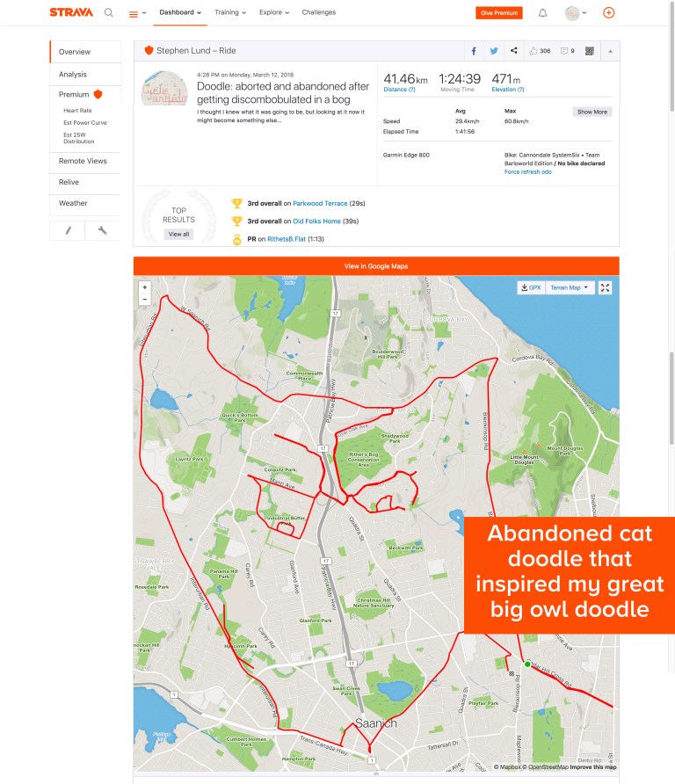Click the pencil edit icon
This screenshot has width=675, height=784.
pyautogui.click(x=68, y=230)
